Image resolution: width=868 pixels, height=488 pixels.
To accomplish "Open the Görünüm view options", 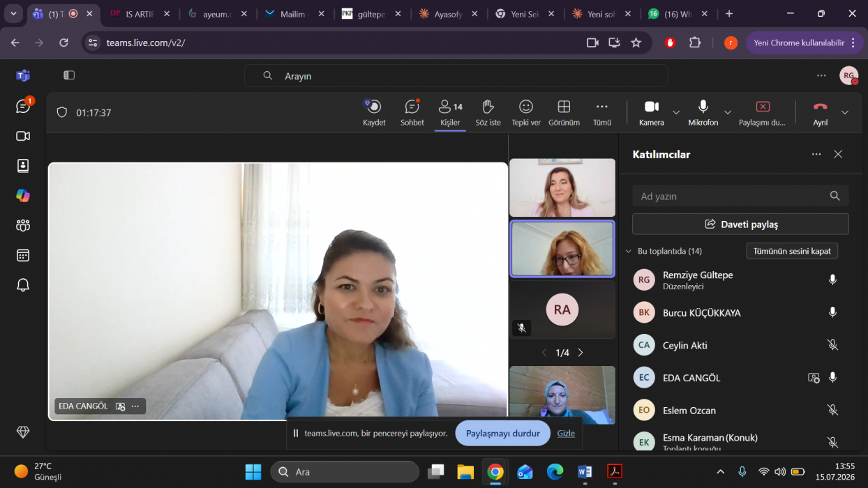I will pyautogui.click(x=564, y=113).
